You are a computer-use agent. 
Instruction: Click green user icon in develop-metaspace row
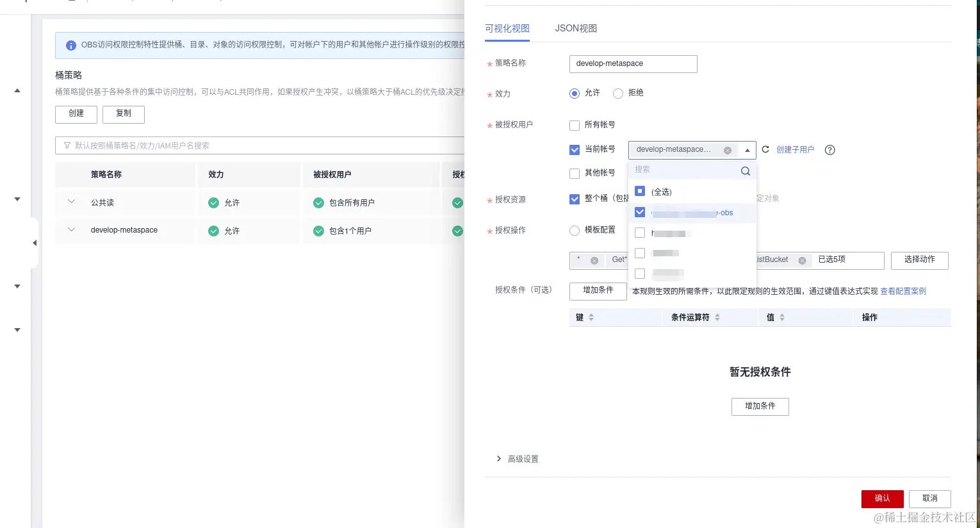318,231
